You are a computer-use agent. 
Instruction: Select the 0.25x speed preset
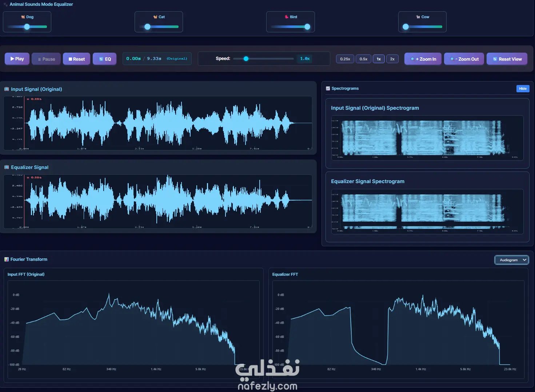[345, 59]
